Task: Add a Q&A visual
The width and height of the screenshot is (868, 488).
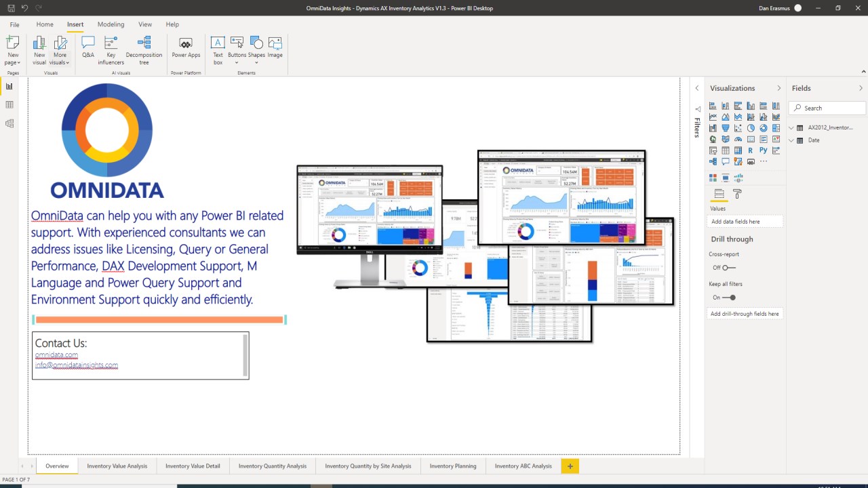Action: click(x=88, y=47)
